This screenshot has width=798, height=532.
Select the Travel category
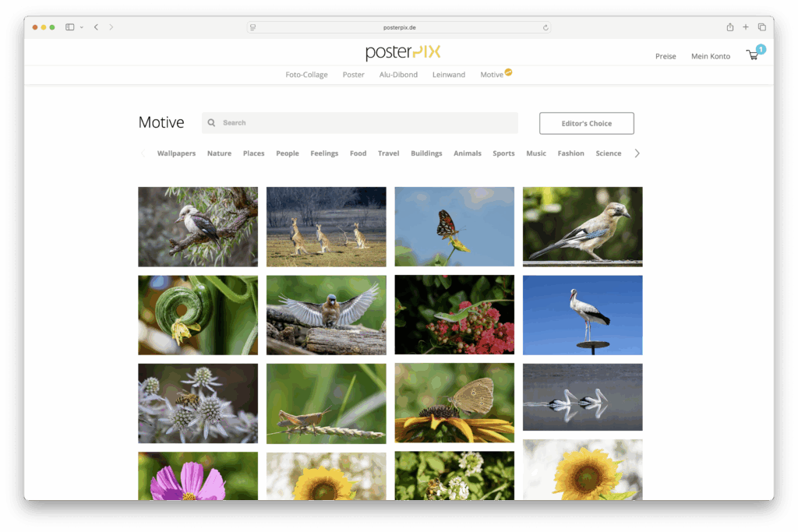(x=388, y=153)
